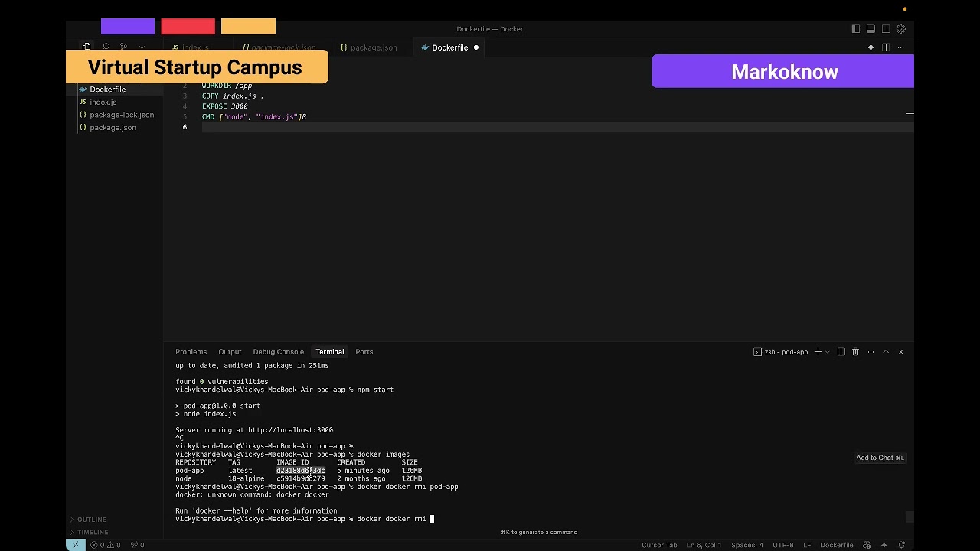Open notifications bell in the status bar
The height and width of the screenshot is (551, 980).
click(x=901, y=545)
